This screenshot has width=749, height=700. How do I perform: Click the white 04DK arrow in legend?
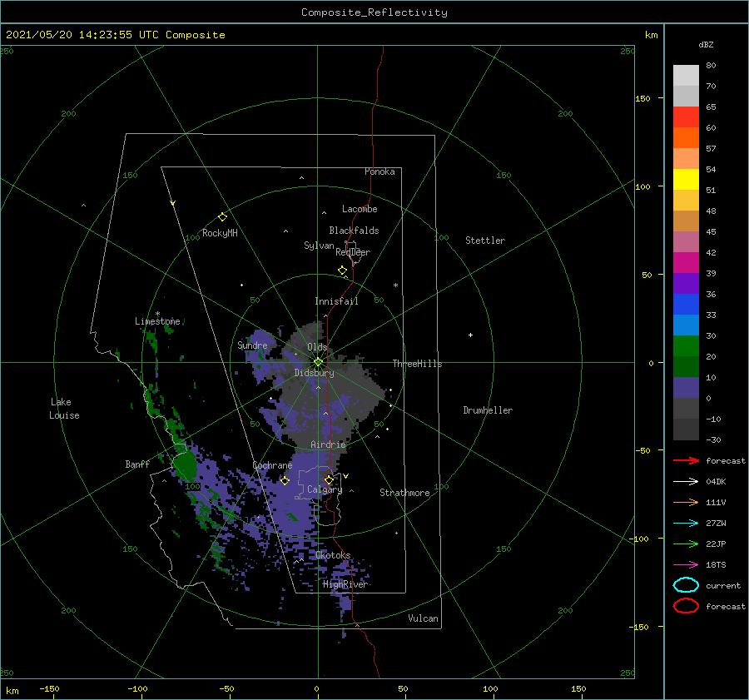tap(686, 481)
